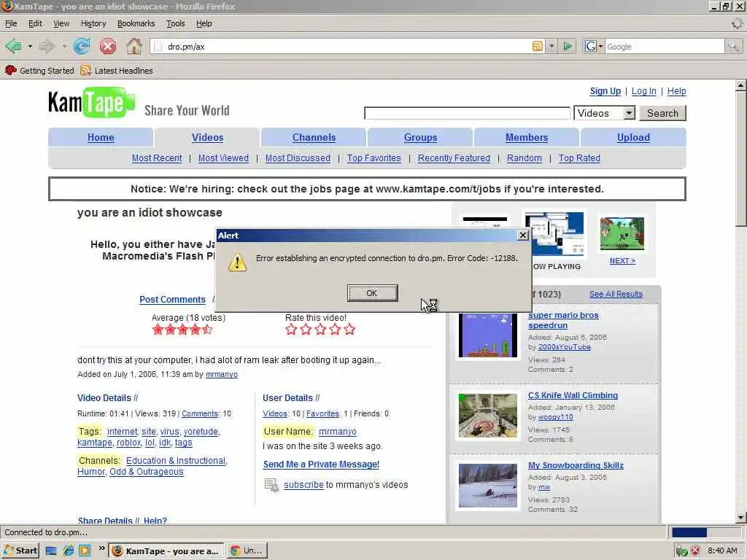Rate the video one star

[291, 329]
